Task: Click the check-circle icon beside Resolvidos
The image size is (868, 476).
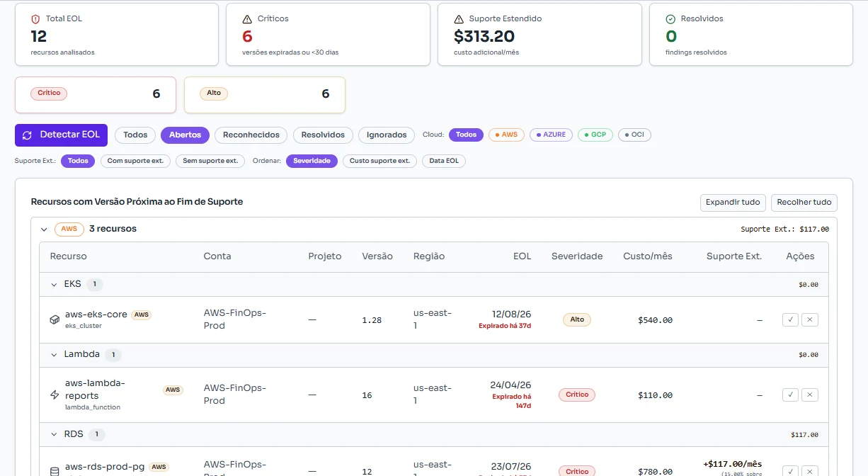Action: pyautogui.click(x=670, y=19)
